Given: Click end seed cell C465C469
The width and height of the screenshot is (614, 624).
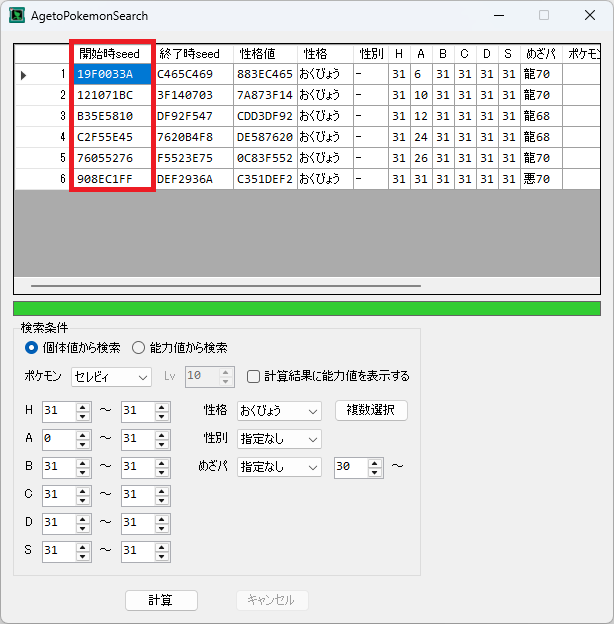Looking at the screenshot, I should pos(194,74).
